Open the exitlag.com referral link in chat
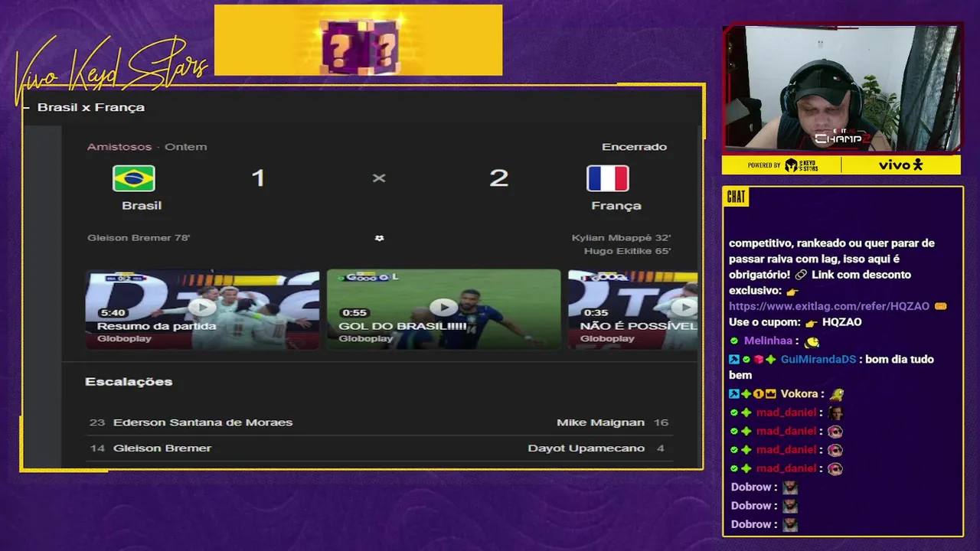Screen dimensions: 980x551 pos(829,306)
